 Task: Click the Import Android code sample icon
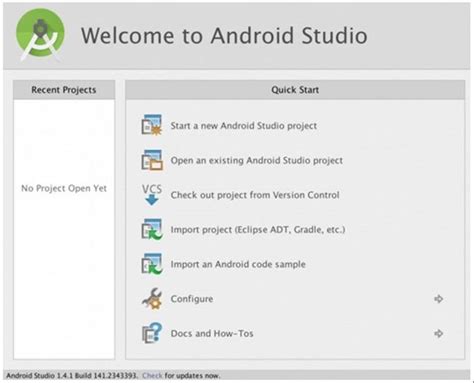[x=152, y=264]
